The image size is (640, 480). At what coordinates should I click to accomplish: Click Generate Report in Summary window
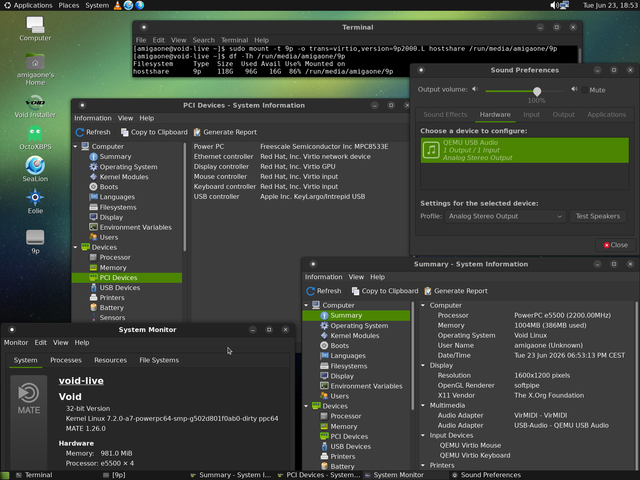(456, 291)
